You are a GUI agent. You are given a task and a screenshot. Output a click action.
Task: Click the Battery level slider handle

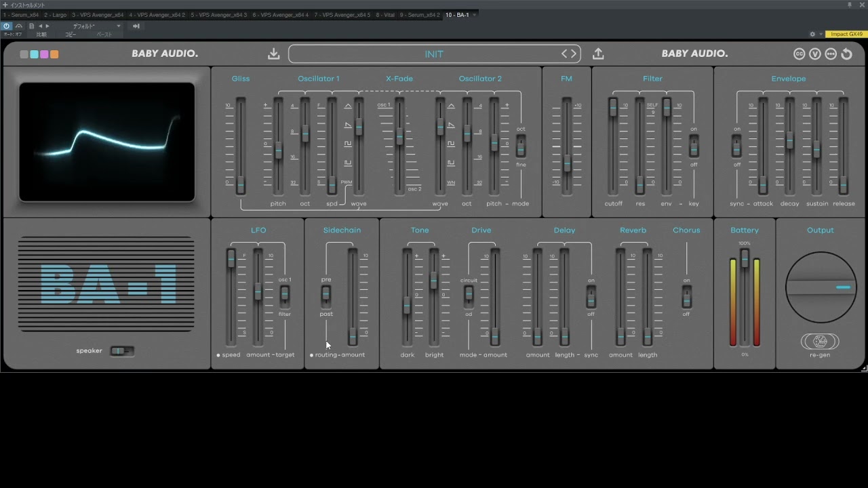pos(745,258)
